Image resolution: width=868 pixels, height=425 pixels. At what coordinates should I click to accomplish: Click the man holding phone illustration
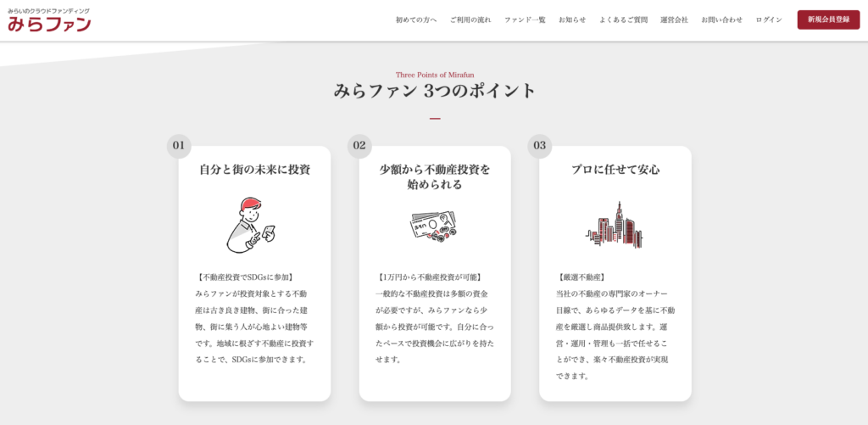point(250,225)
